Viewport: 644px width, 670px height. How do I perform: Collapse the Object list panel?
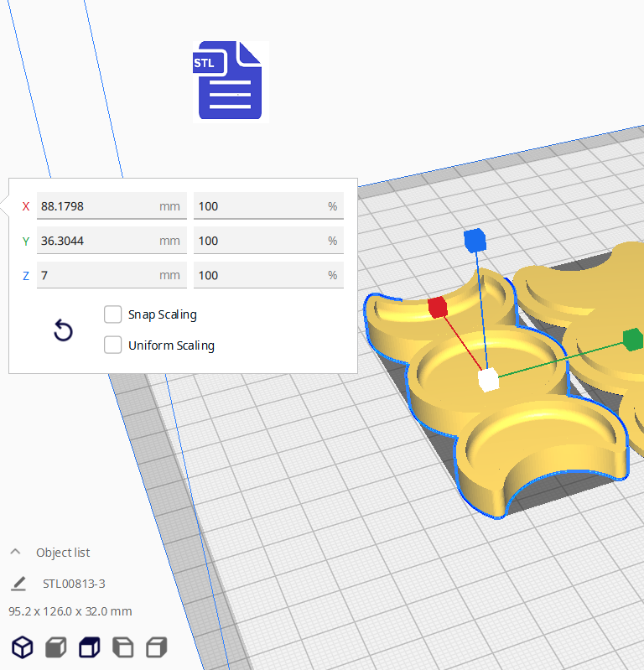15,553
